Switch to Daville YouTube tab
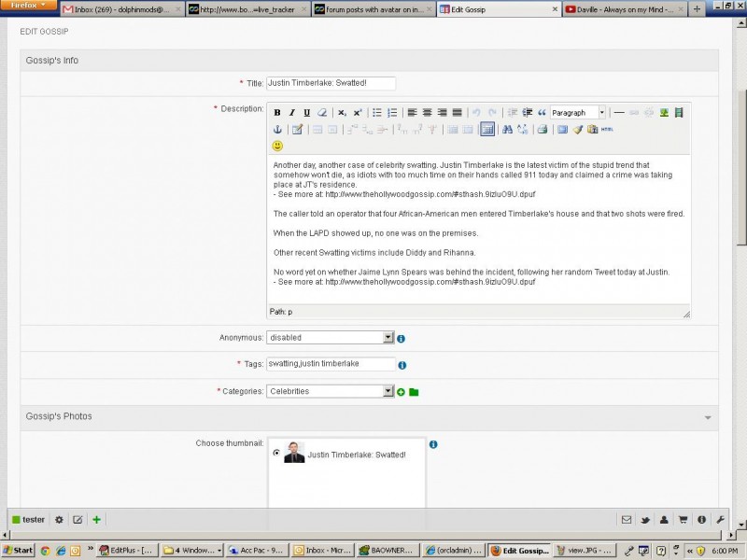747x560 pixels. point(625,9)
